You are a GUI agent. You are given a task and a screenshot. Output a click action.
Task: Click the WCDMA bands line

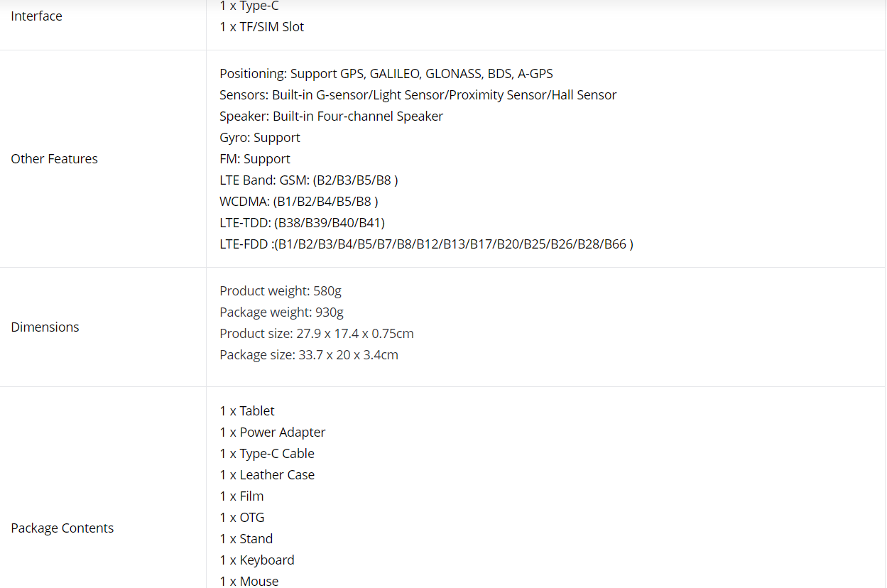coord(299,202)
